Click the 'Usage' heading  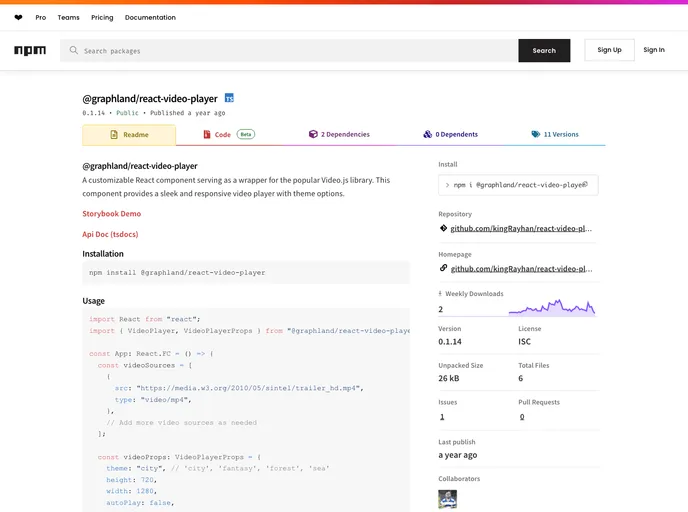pos(93,301)
